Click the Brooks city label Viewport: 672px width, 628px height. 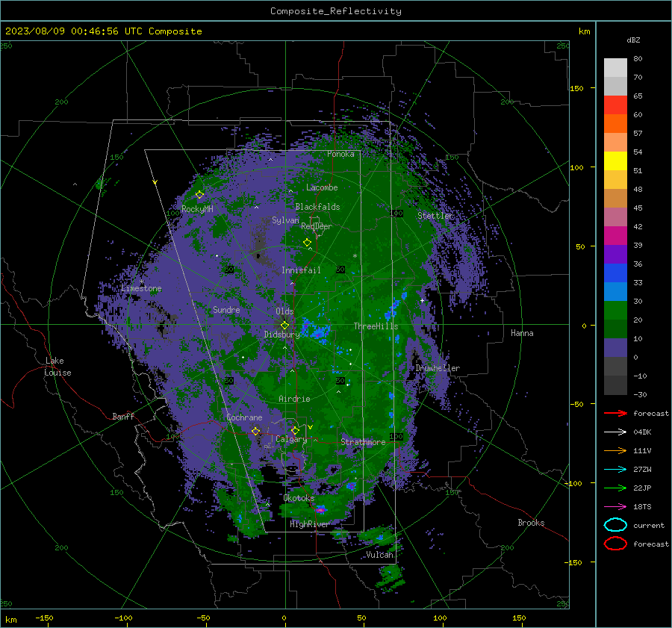pyautogui.click(x=531, y=523)
